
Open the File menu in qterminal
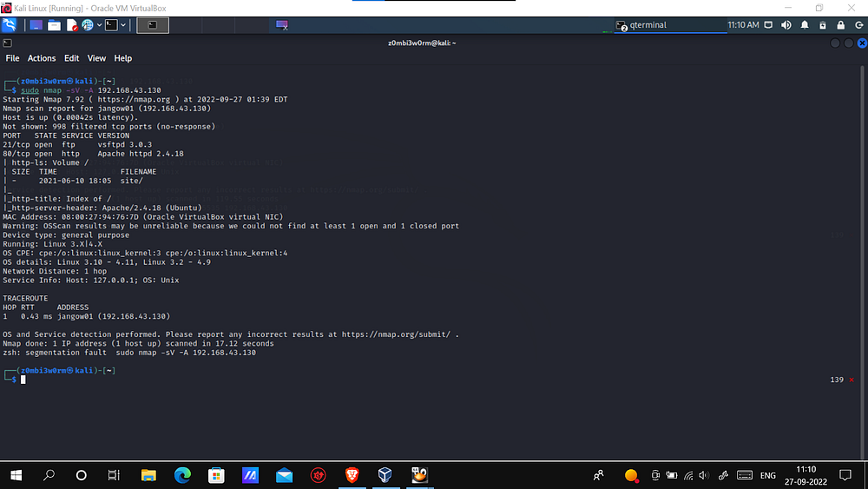13,58
